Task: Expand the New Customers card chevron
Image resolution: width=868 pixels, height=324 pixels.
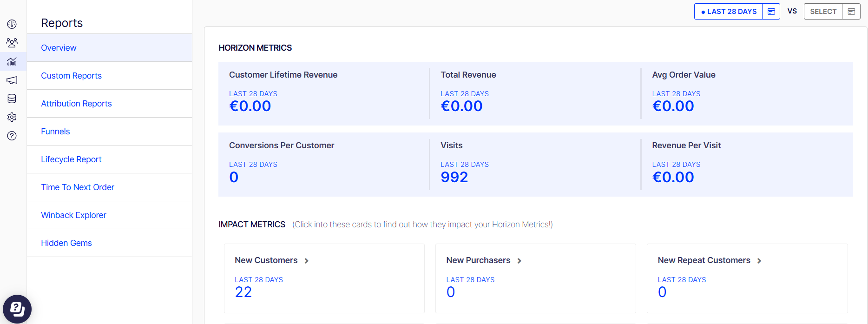Action: tap(307, 261)
